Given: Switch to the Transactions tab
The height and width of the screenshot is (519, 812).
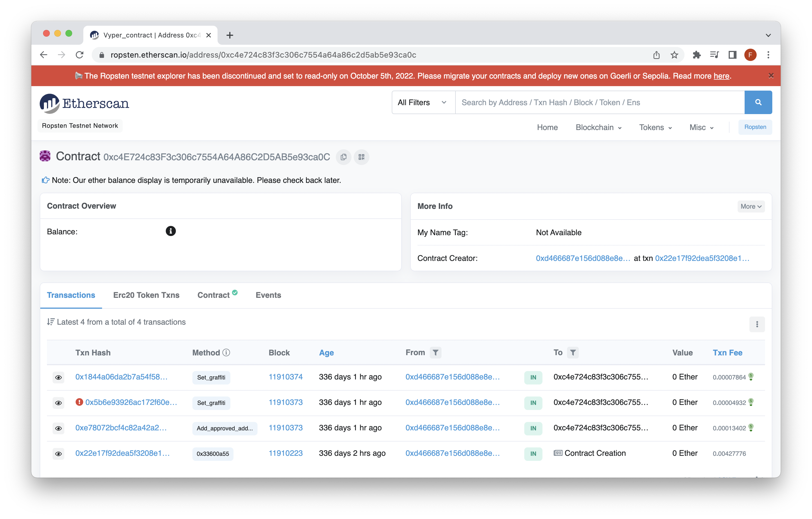Looking at the screenshot, I should pos(71,295).
